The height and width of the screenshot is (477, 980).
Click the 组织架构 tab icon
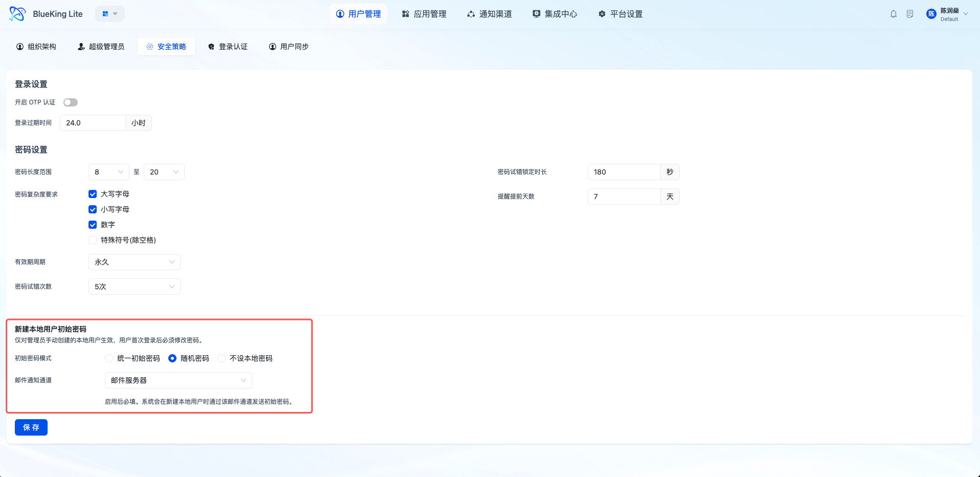click(x=20, y=47)
